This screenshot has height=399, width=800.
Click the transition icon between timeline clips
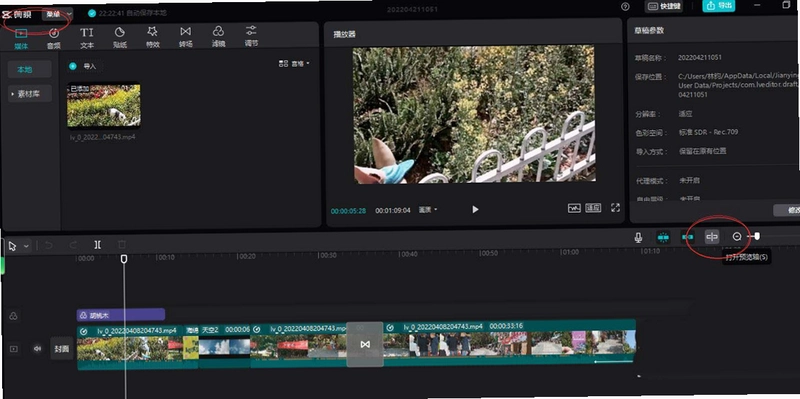(365, 344)
